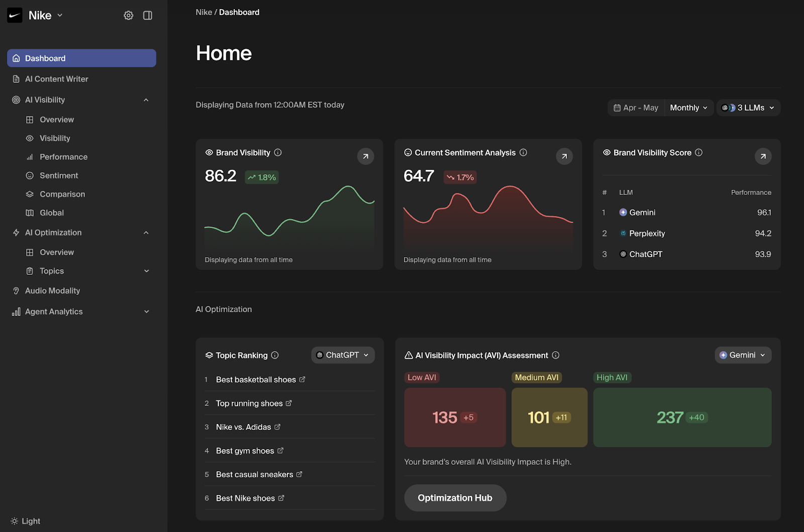Change Topic Ranking model via ChatGPT dropdown

pos(343,355)
